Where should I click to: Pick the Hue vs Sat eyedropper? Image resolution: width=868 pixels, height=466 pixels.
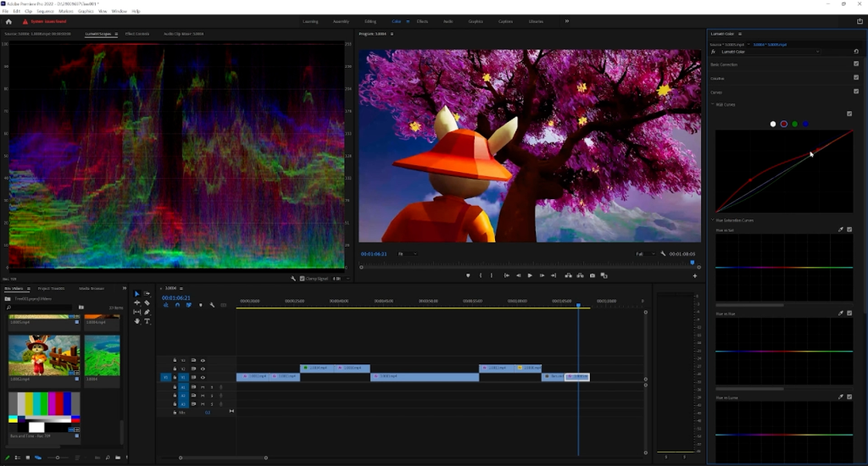[x=841, y=229]
